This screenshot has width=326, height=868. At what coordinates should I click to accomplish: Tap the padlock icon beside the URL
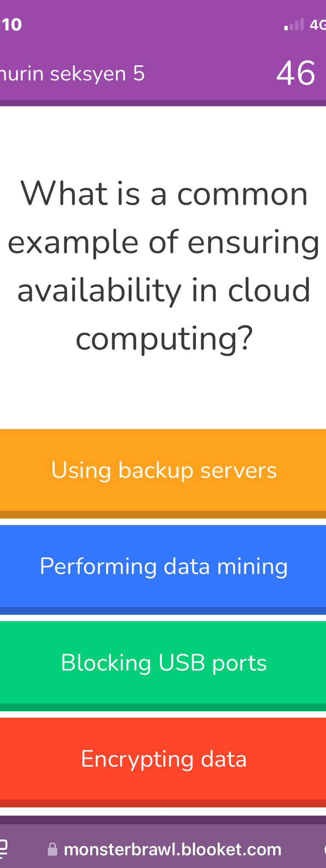click(x=53, y=849)
